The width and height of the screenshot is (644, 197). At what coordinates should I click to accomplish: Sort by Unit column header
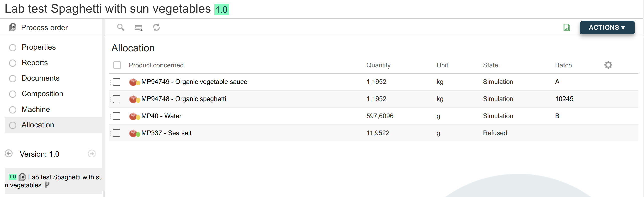click(442, 65)
